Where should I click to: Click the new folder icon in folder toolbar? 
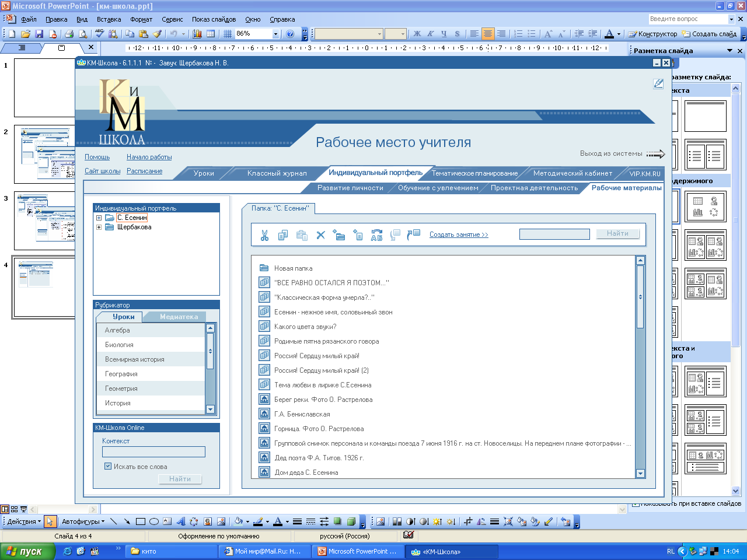click(339, 235)
